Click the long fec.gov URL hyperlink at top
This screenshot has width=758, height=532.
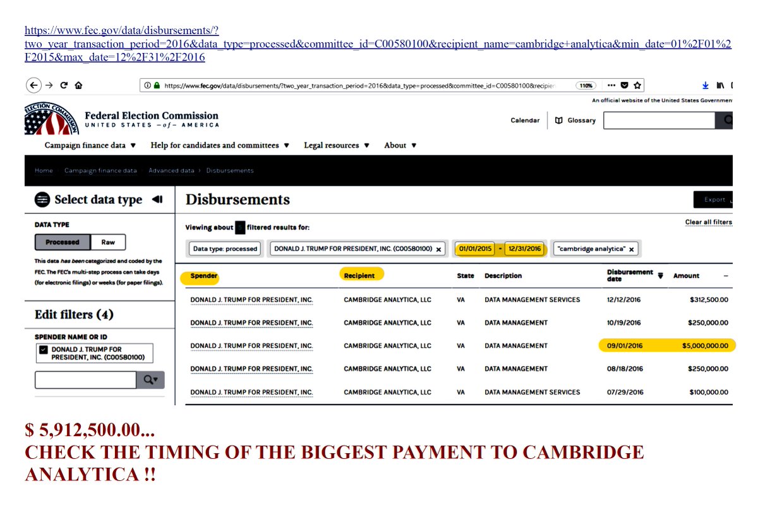point(378,44)
